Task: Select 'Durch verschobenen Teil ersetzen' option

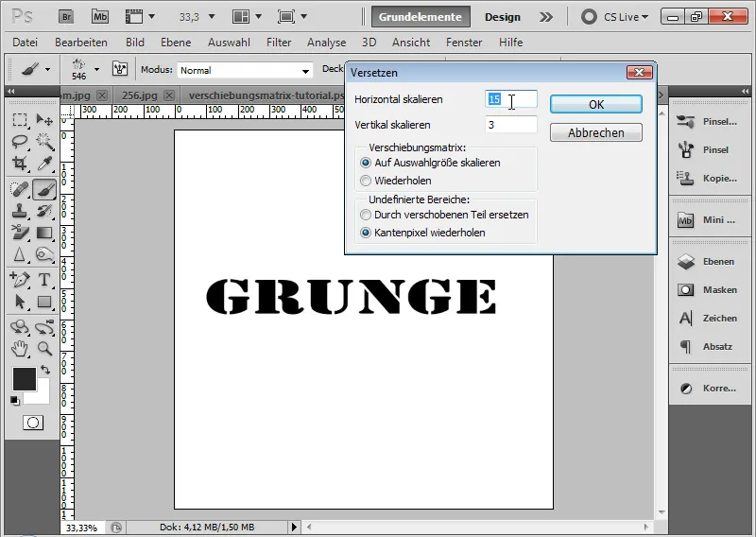Action: [366, 215]
